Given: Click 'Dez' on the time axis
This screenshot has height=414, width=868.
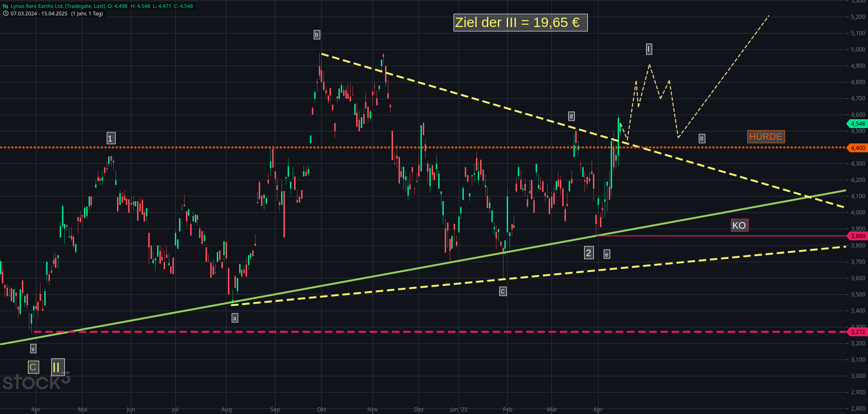Looking at the screenshot, I should 419,410.
